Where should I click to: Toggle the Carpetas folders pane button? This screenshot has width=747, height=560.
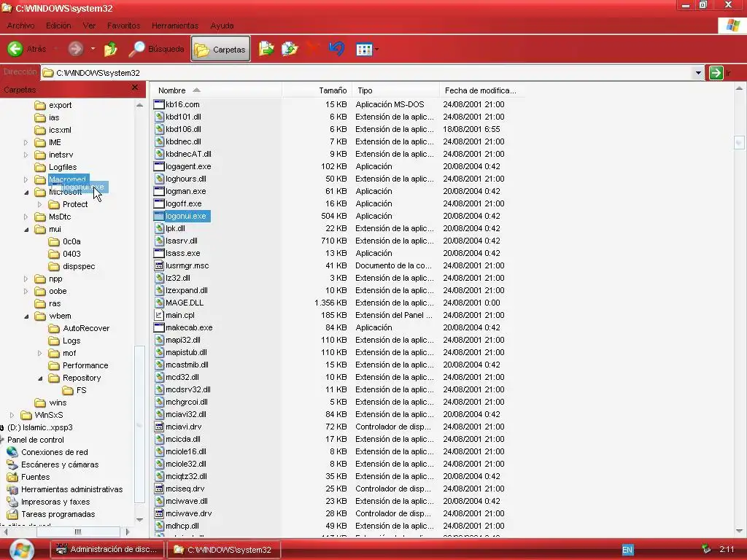[220, 49]
